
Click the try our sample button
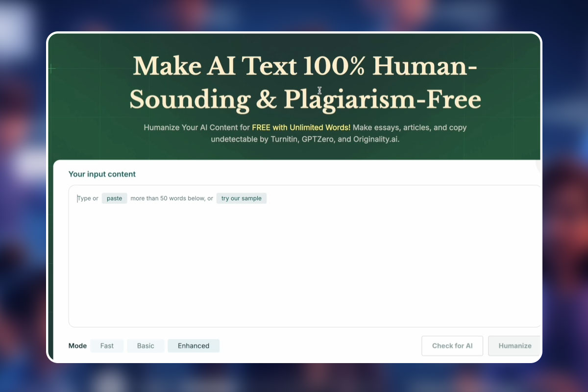click(242, 198)
